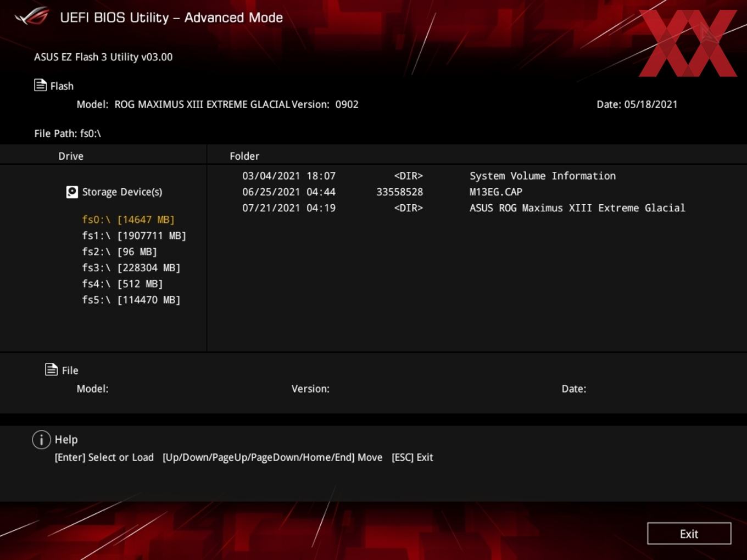Click the File section label
This screenshot has width=747, height=560.
[x=70, y=371]
